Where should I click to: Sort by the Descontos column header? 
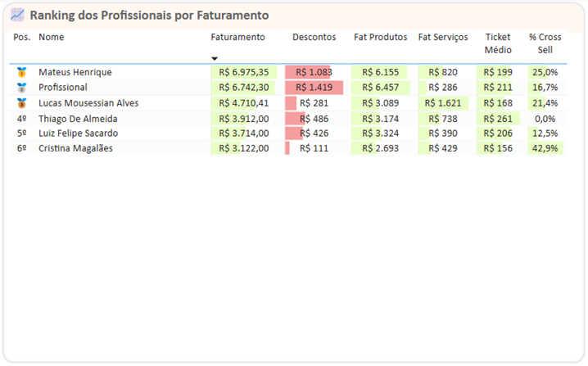click(x=314, y=38)
